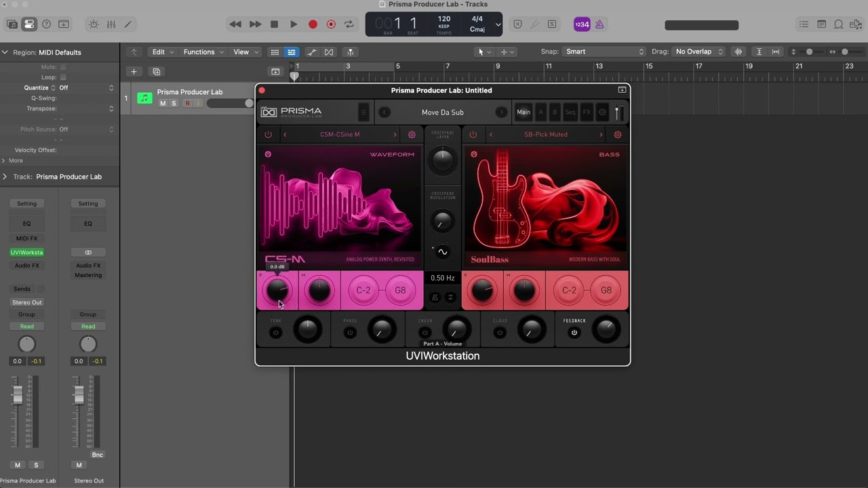Toggle the waveform zoom button

[x=738, y=52]
